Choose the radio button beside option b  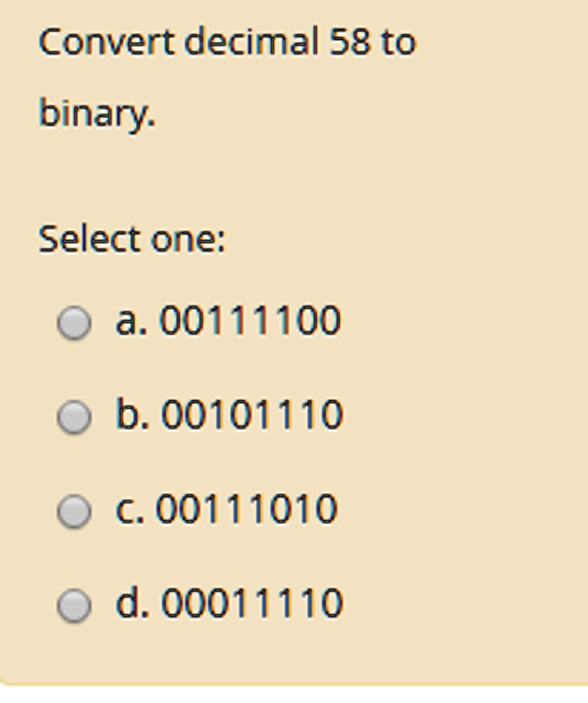click(74, 417)
